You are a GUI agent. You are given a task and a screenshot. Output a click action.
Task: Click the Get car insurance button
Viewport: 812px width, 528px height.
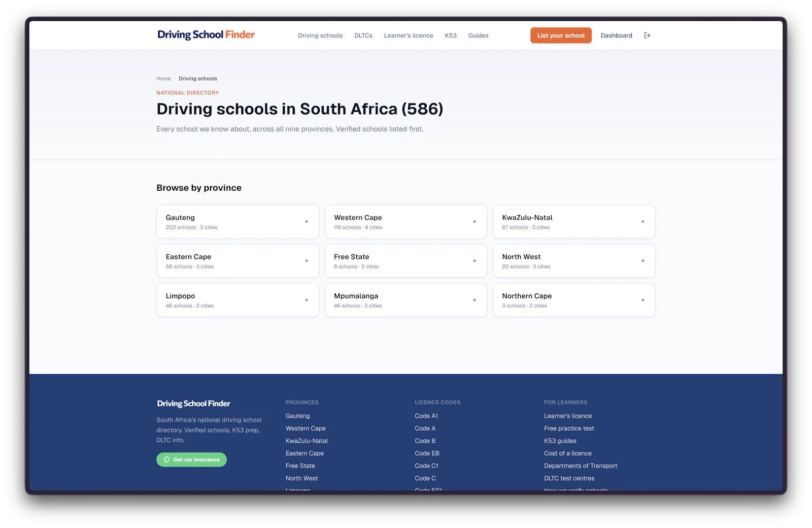click(x=191, y=460)
